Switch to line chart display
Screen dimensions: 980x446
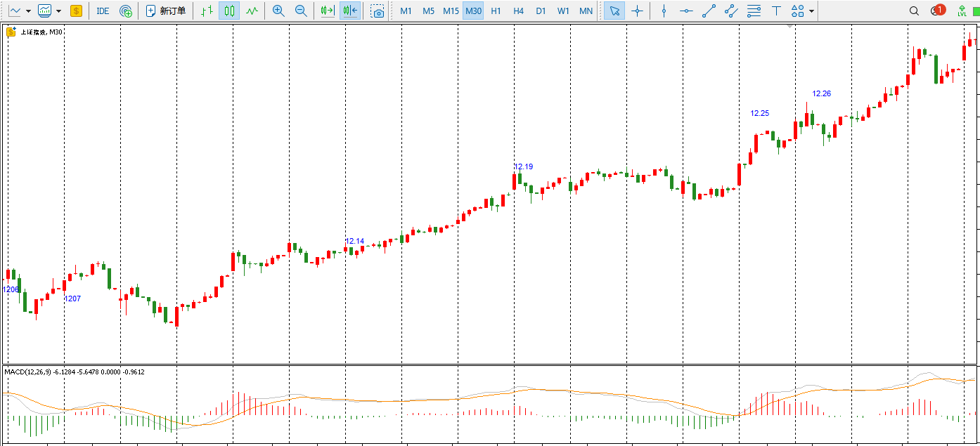252,11
